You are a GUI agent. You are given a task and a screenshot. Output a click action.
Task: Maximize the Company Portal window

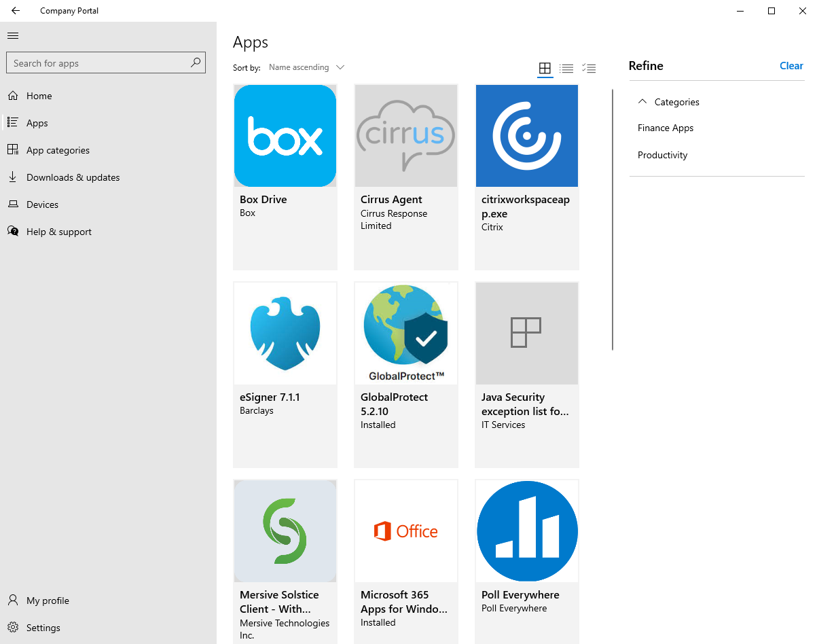771,11
